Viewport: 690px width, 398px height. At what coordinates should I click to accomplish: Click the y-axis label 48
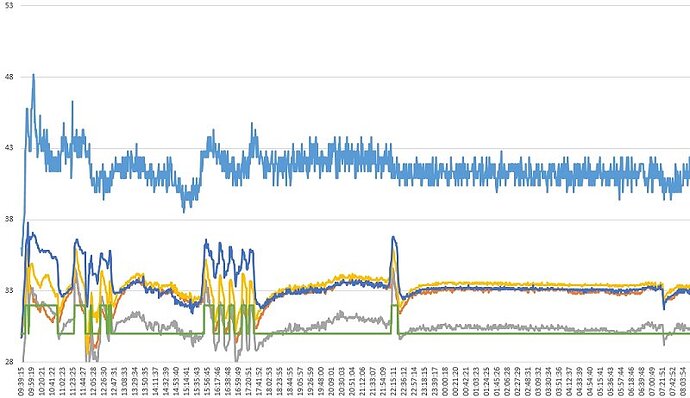[x=9, y=77]
